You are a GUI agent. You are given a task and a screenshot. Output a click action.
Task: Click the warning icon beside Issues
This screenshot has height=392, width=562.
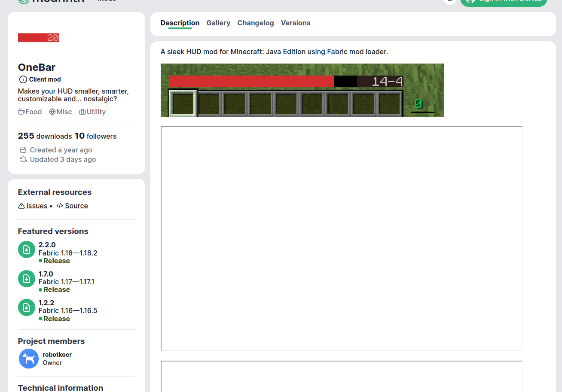21,206
